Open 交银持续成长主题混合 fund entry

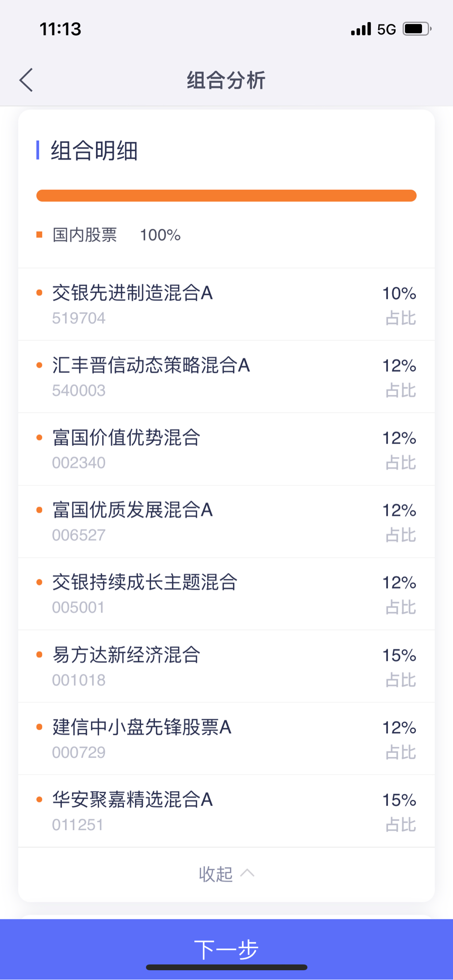(x=145, y=583)
